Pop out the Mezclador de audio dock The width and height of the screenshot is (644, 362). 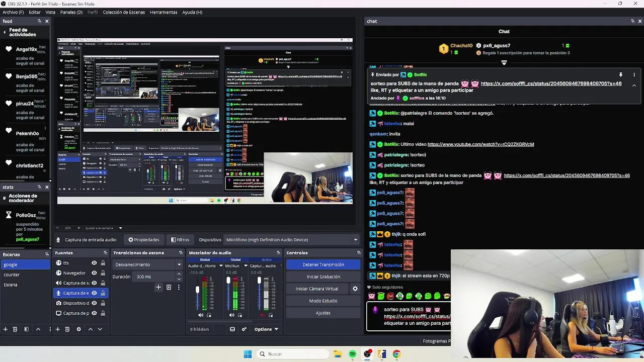pos(278,253)
